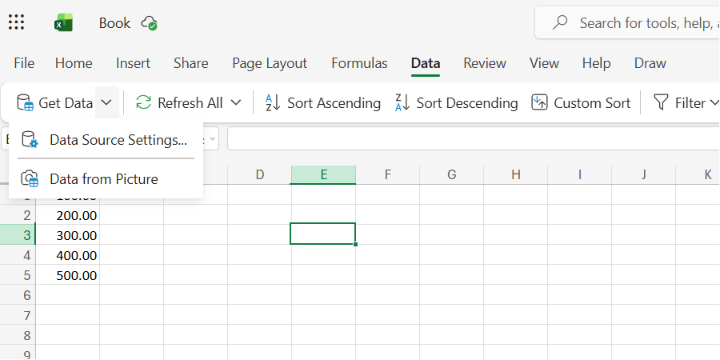Viewport: 720px width, 360px height.
Task: Click the search magnifier icon
Action: (x=560, y=22)
